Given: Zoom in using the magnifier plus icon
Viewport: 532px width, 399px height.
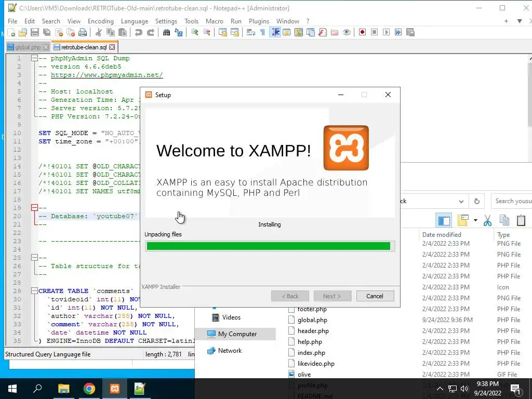Looking at the screenshot, I should click(194, 32).
